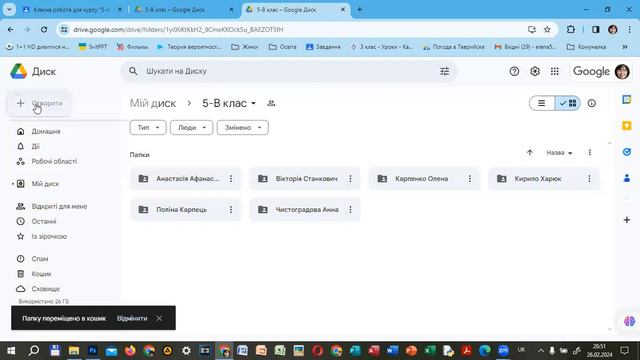Switch to list layout view
Image resolution: width=640 pixels, height=360 pixels.
click(x=542, y=103)
